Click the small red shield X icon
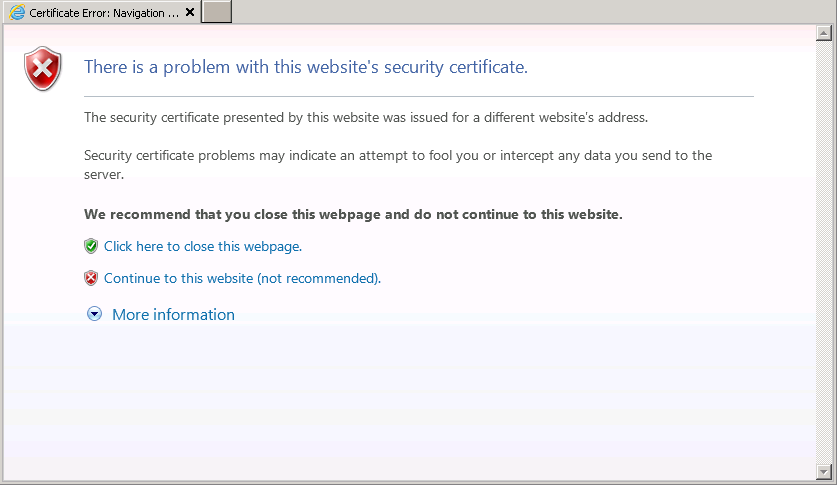The height and width of the screenshot is (485, 837). pos(91,278)
